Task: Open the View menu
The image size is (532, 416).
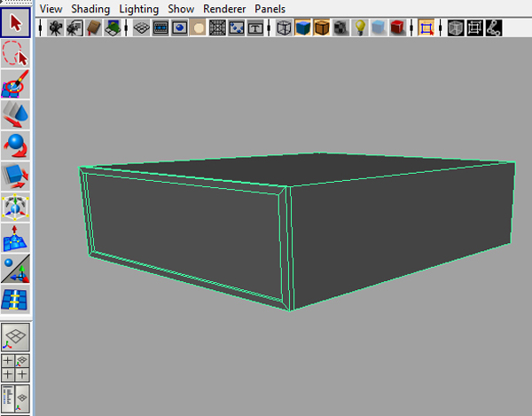Action: pos(51,9)
